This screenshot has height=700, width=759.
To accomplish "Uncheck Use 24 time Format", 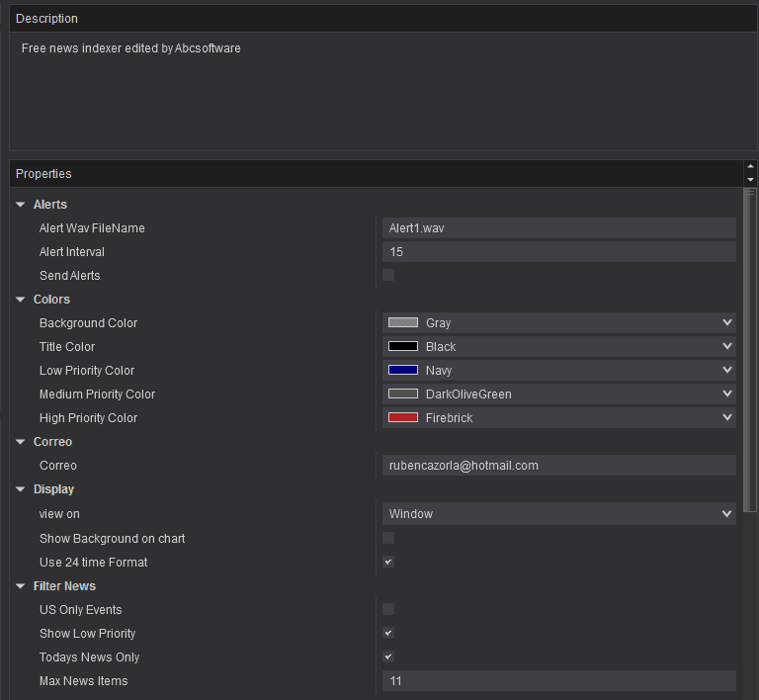I will click(x=388, y=562).
